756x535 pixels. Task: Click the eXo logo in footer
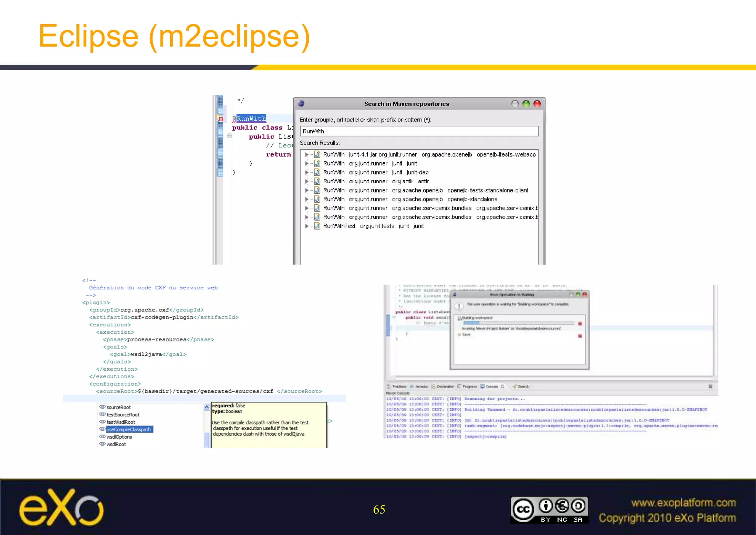[62, 507]
